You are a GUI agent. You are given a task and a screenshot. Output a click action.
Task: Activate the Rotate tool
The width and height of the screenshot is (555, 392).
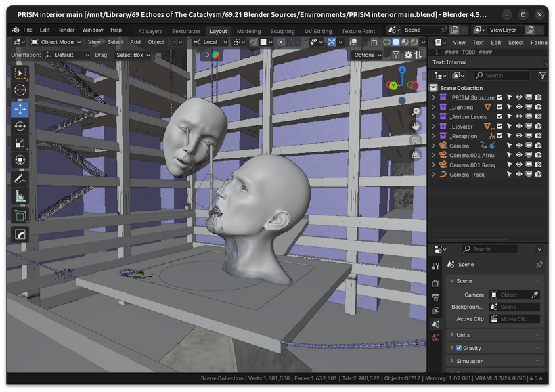[20, 126]
